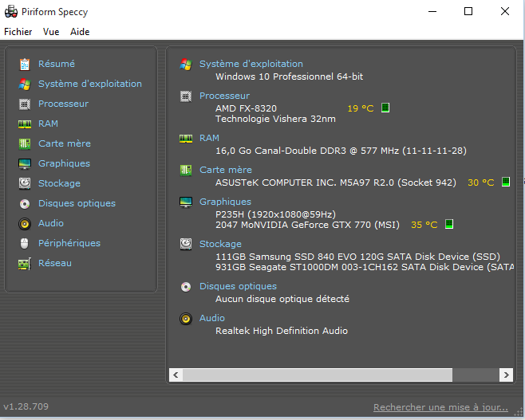Click the Seagate ST1000DM disk line
525x420 pixels.
(x=365, y=267)
